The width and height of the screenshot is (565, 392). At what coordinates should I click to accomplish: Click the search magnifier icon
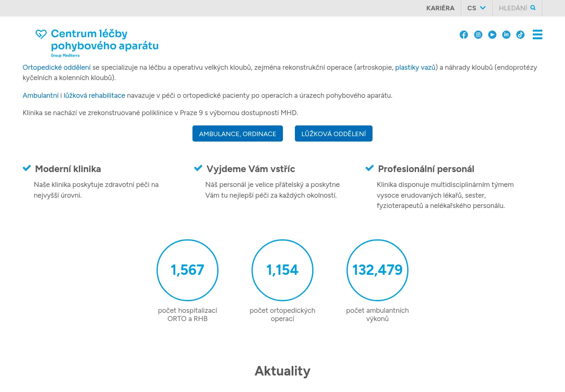point(533,8)
